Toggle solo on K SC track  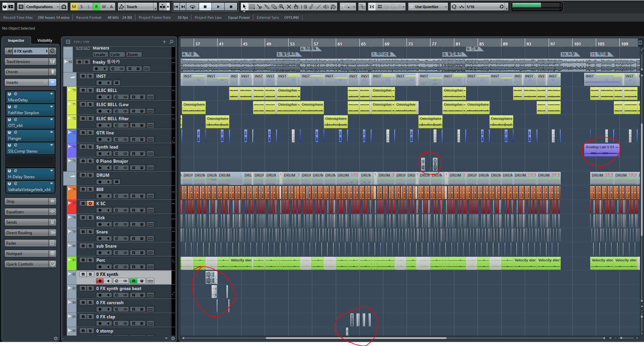90,203
